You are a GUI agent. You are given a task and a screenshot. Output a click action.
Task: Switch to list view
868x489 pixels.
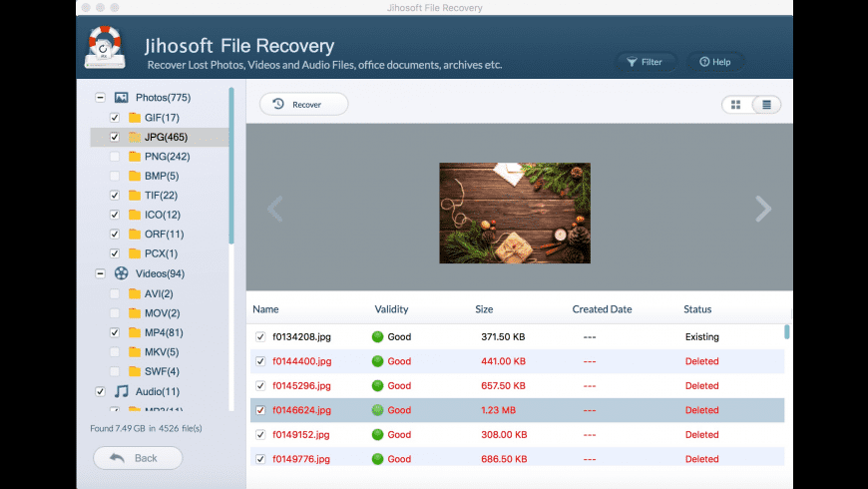766,105
